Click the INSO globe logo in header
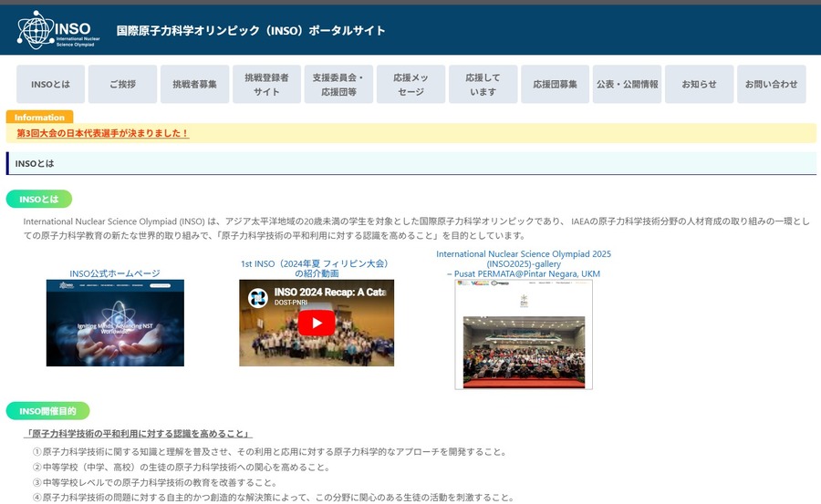Viewport: 821px width, 504px height. 58,30
